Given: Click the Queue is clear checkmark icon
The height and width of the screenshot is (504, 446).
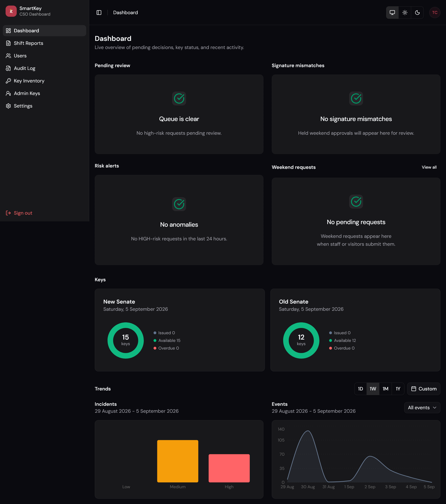Looking at the screenshot, I should [179, 98].
